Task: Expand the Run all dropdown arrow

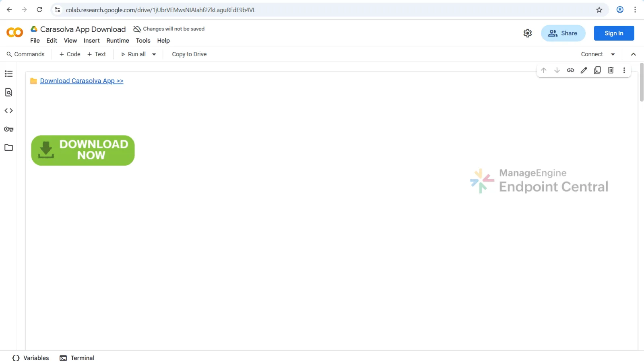Action: 154,54
